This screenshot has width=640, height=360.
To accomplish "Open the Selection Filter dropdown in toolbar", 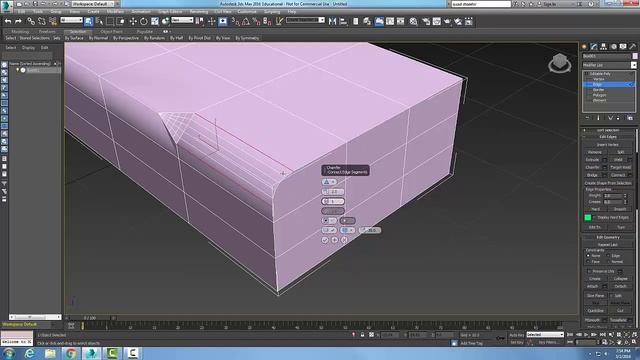I will pyautogui.click(x=71, y=20).
